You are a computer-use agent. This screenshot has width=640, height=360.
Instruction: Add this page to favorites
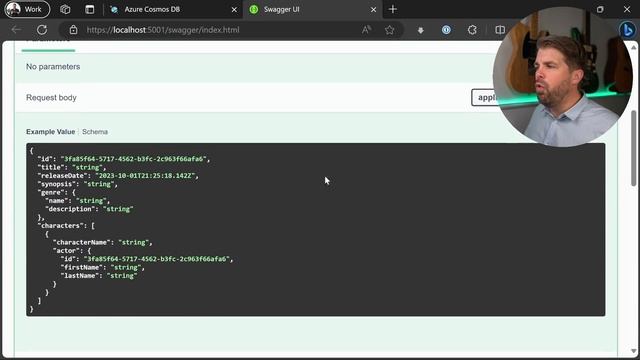(389, 30)
